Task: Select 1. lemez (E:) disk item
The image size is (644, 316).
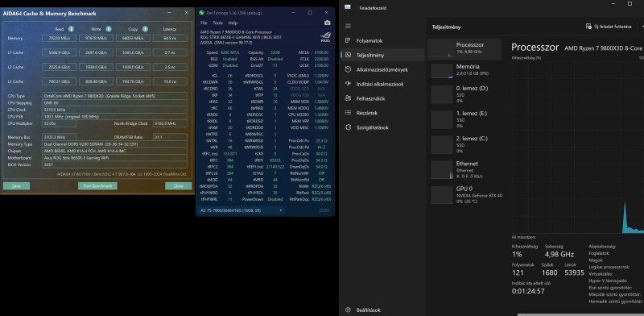Action: tap(464, 119)
